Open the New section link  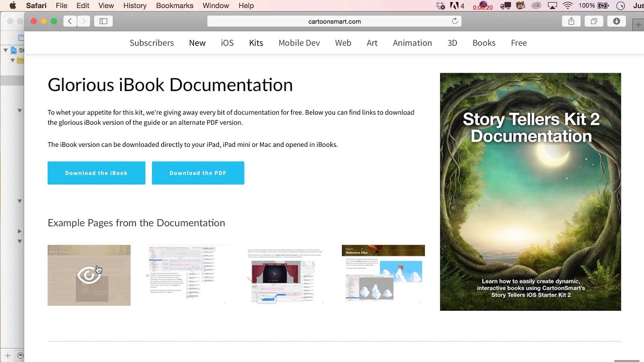pos(197,43)
